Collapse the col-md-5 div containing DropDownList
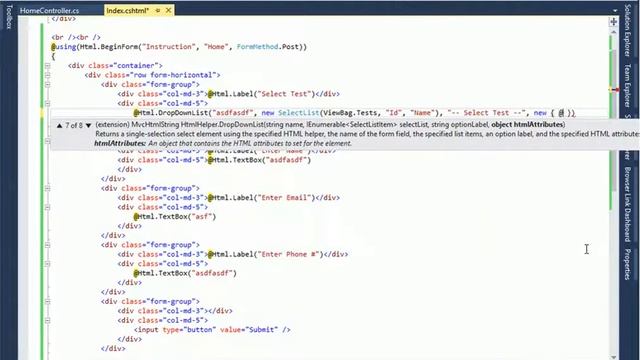Viewport: 640px width, 360px height. [x=47, y=104]
